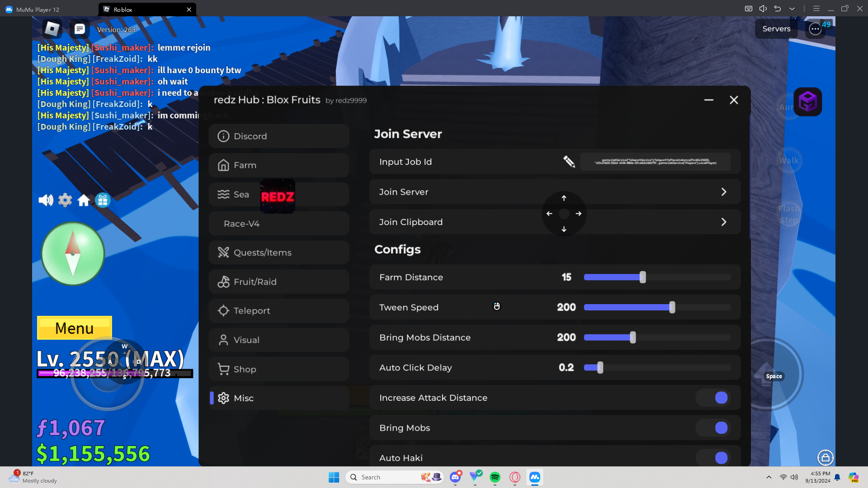868x488 pixels.
Task: Click the pencil icon beside Input Job Id
Action: tap(569, 161)
